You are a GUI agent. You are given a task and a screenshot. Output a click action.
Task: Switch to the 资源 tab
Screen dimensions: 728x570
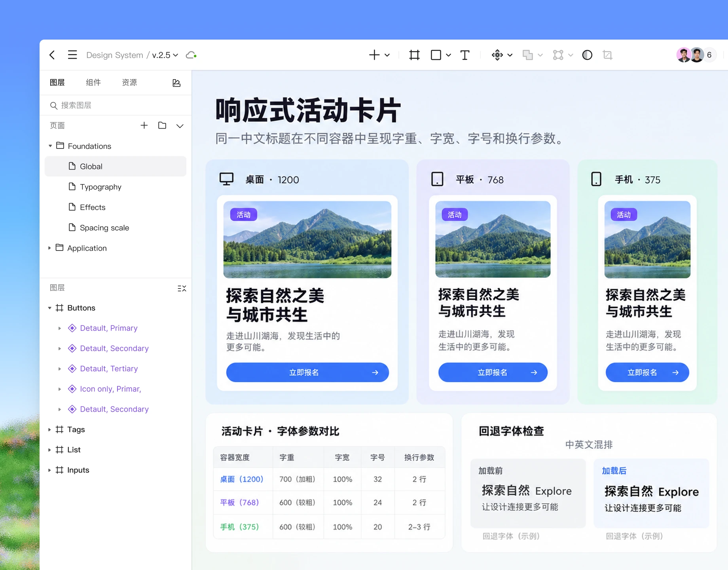129,82
